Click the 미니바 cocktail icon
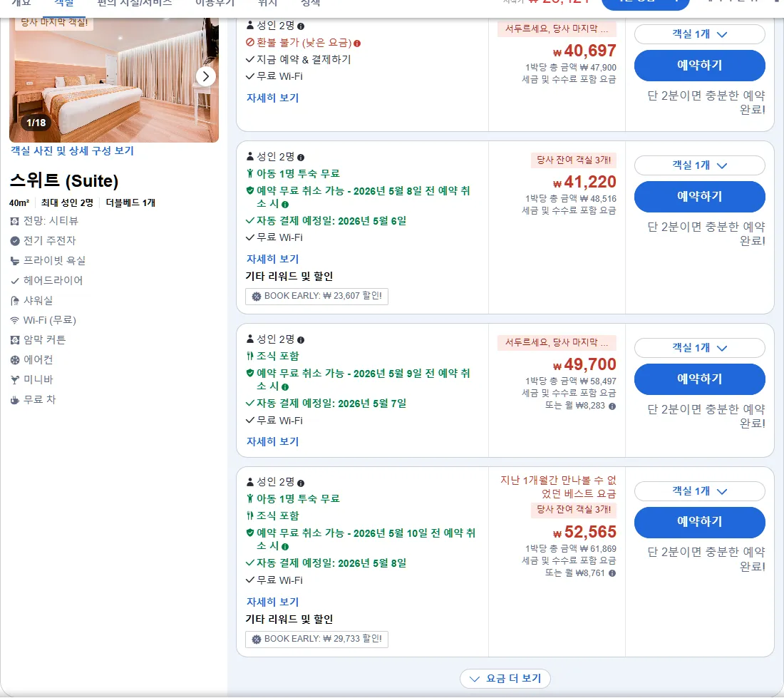This screenshot has height=698, width=784. [x=15, y=380]
